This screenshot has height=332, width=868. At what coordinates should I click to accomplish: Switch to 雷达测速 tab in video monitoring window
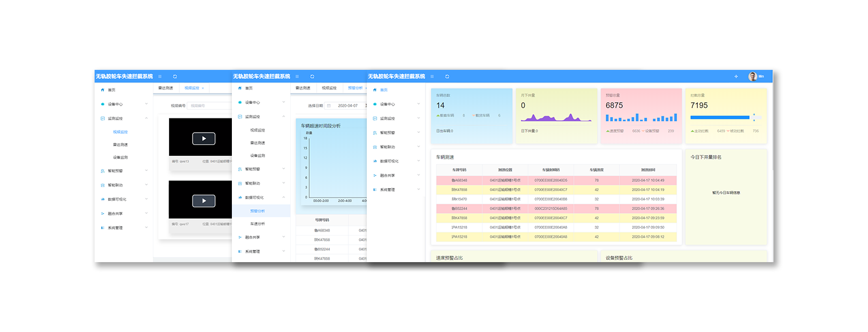166,88
